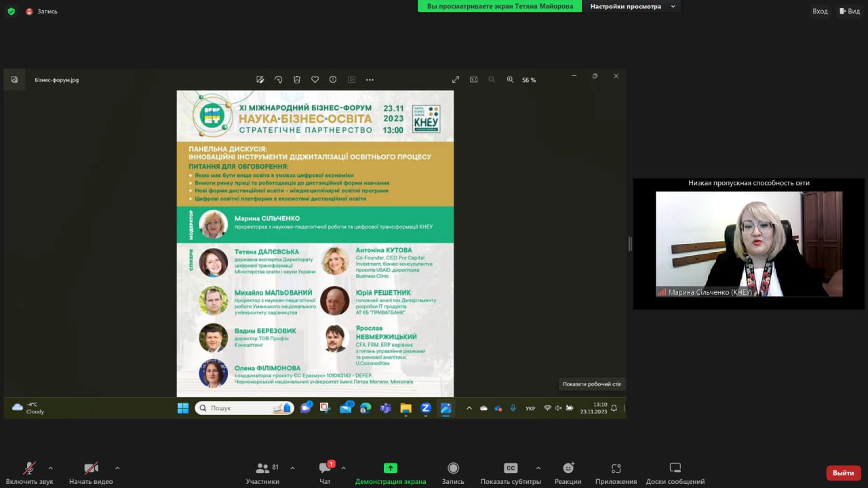Rotate the image in Photos
Viewport: 868px width, 488px height.
pyautogui.click(x=278, y=79)
